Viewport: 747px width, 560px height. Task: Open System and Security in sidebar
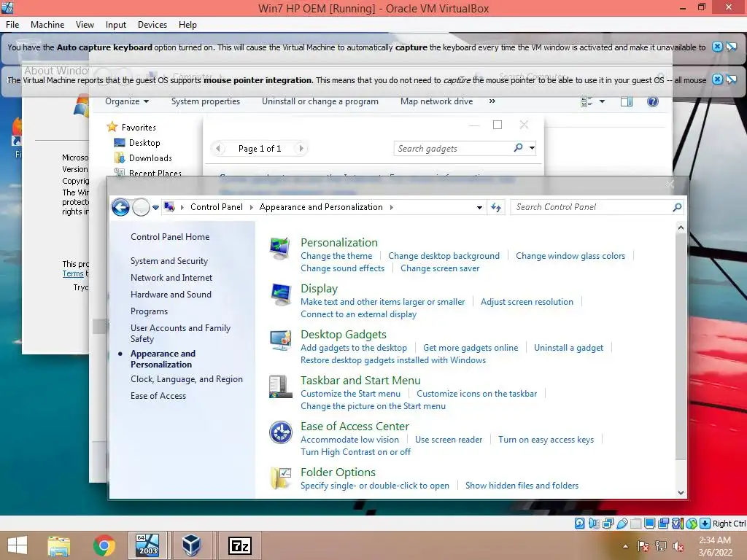(169, 261)
